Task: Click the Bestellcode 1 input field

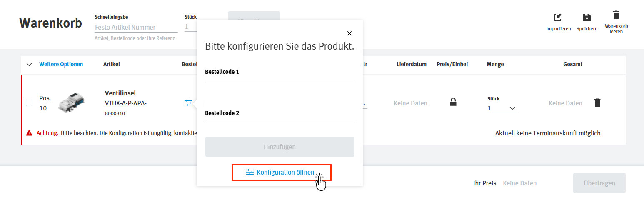Action: click(280, 77)
